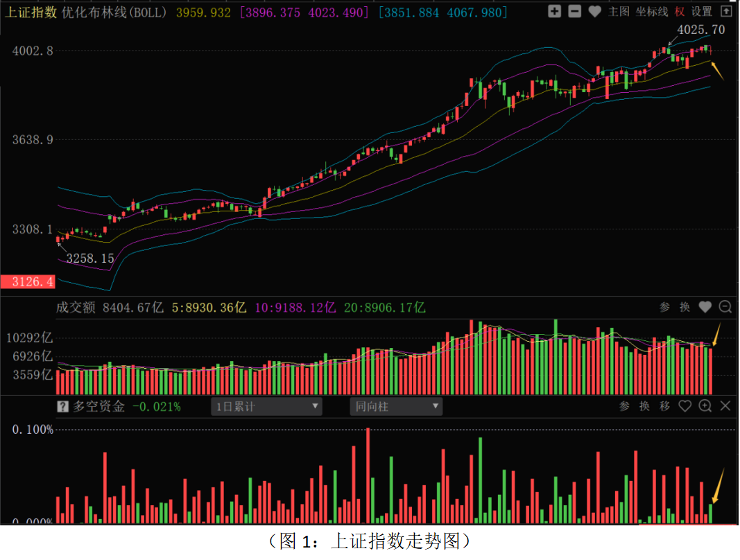Click heart outline icon in 多空资金 panel
The image size is (740, 560).
(x=685, y=406)
